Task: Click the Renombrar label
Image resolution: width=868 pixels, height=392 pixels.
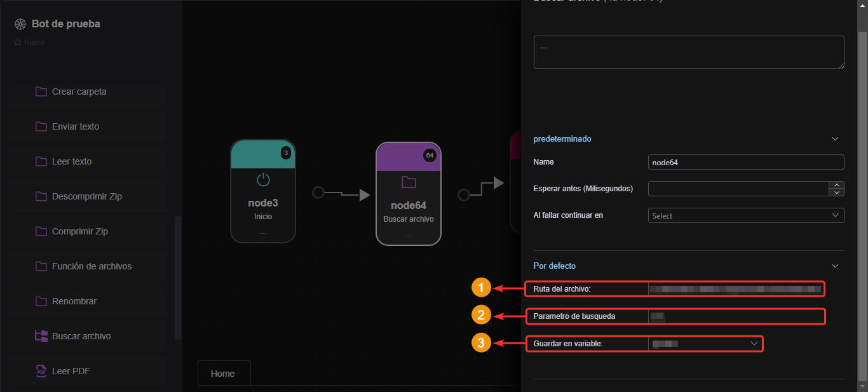Action: pyautogui.click(x=74, y=301)
